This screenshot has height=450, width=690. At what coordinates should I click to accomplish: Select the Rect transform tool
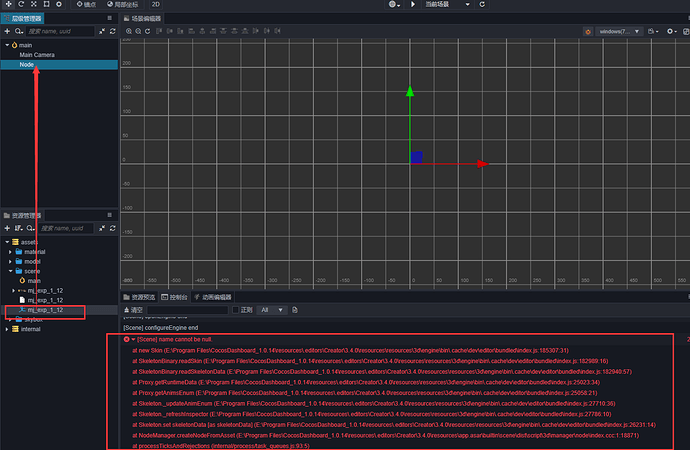[x=46, y=4]
